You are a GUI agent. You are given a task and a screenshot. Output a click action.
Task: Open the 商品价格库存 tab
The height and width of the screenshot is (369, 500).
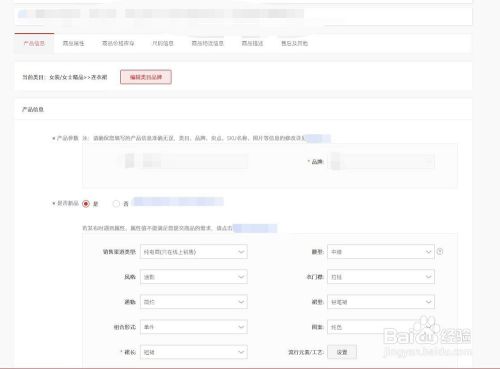tap(118, 43)
